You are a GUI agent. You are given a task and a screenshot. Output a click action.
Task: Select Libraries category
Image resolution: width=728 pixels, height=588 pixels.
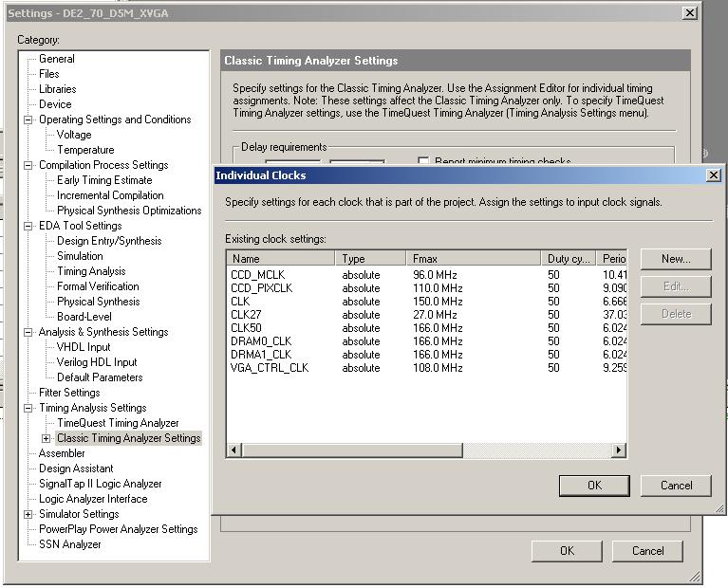pyautogui.click(x=57, y=89)
